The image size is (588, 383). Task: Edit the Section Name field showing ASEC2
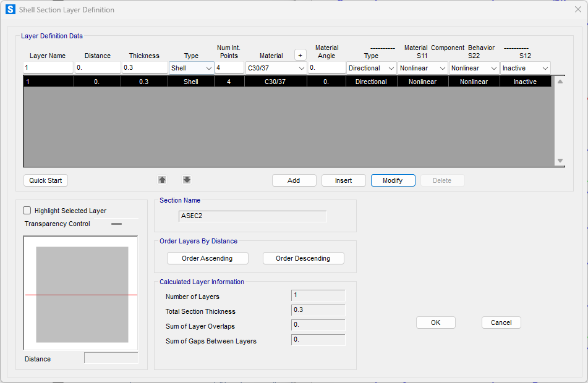click(x=252, y=216)
